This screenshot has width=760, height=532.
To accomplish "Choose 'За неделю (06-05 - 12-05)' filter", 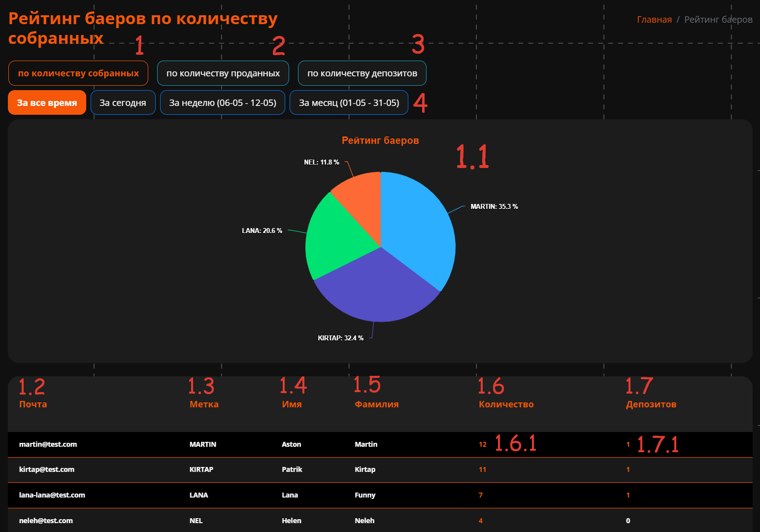I will point(223,102).
